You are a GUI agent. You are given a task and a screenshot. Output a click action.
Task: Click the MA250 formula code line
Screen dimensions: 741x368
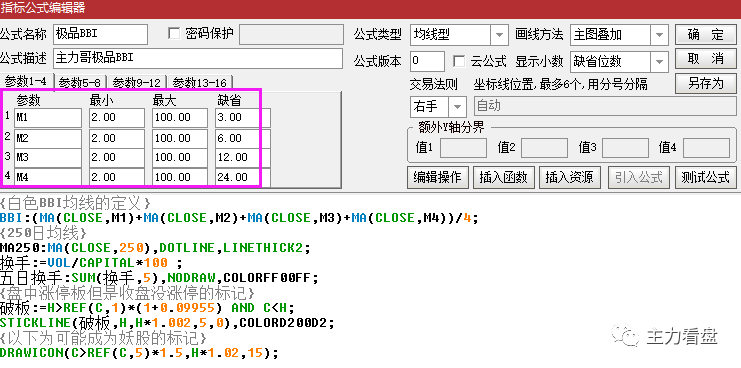[x=155, y=248]
